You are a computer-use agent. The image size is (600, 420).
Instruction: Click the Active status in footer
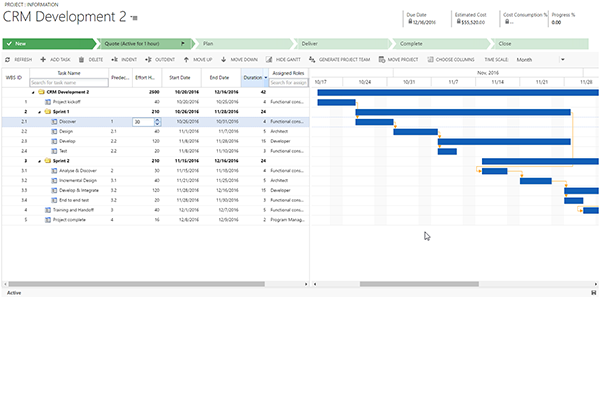click(x=14, y=293)
